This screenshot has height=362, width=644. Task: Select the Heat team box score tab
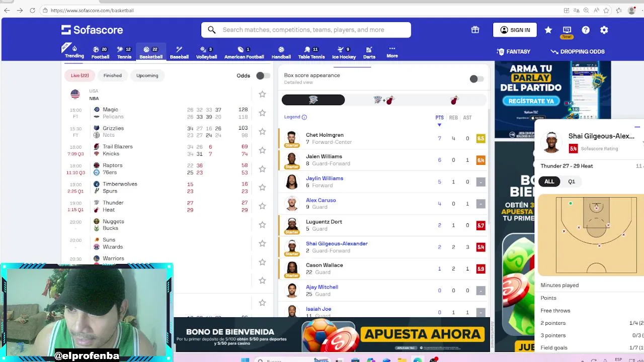pos(454,100)
